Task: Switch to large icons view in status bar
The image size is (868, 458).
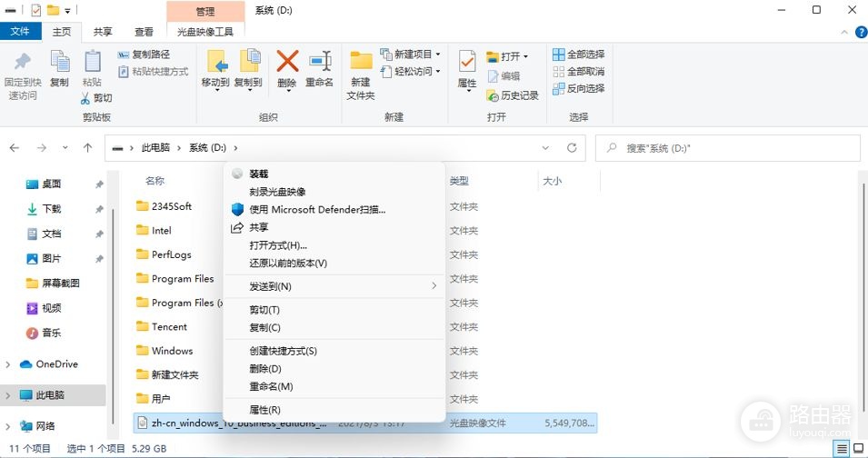Action: (859, 449)
